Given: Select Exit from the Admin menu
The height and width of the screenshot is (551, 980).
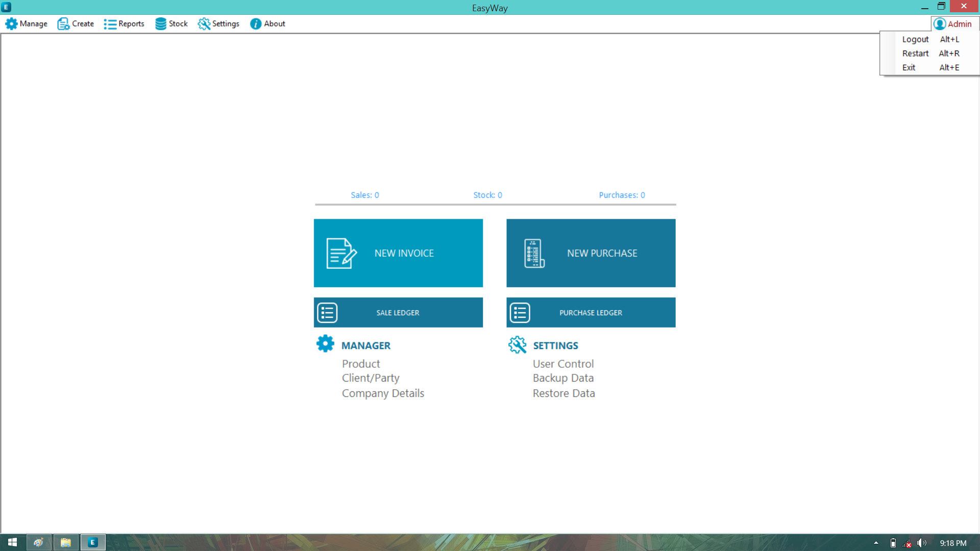Looking at the screenshot, I should pyautogui.click(x=909, y=67).
